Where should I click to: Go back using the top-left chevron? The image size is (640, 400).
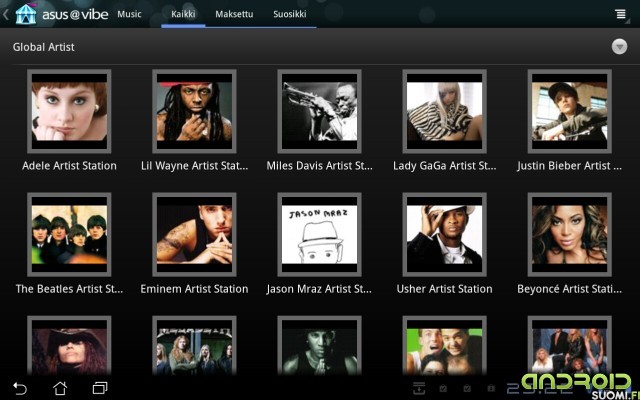pos(6,15)
